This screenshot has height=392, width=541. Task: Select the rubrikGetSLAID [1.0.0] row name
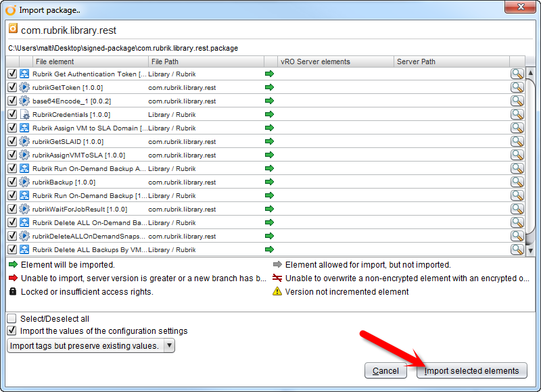coord(68,142)
